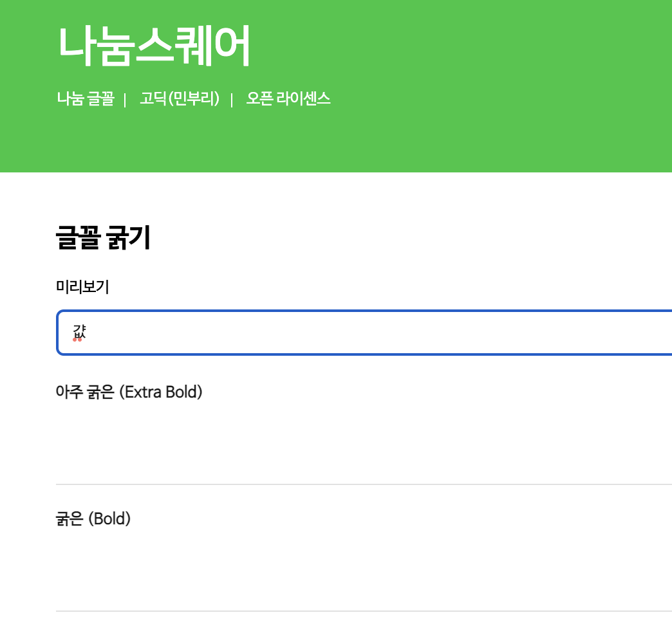Image resolution: width=672 pixels, height=624 pixels.
Task: Click the 글꼴 굵기 section heading
Action: 103,239
